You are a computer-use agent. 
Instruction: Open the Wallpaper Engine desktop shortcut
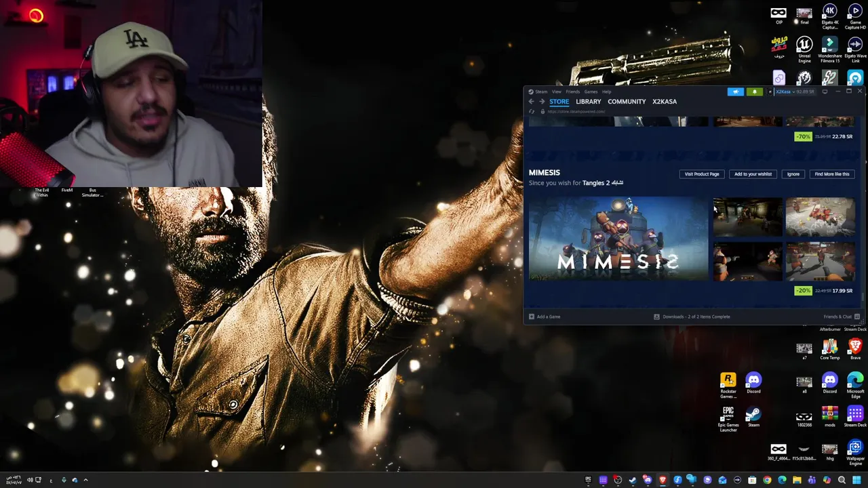pyautogui.click(x=855, y=453)
